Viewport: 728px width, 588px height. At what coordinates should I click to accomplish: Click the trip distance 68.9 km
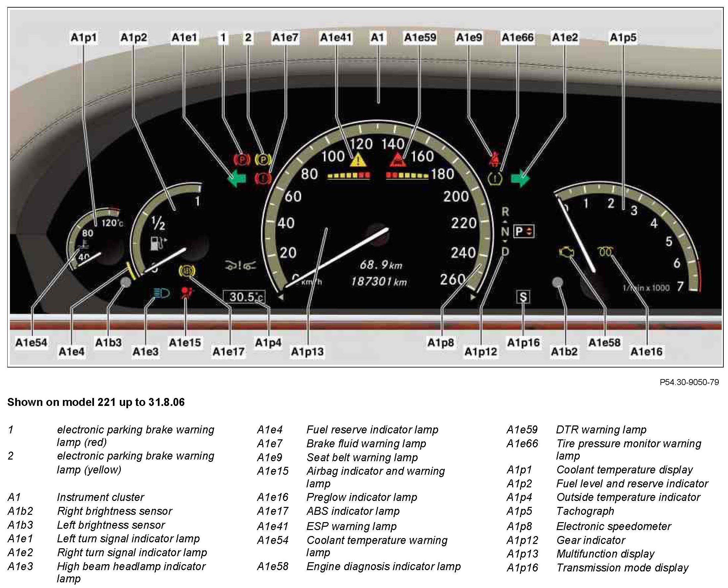[381, 265]
